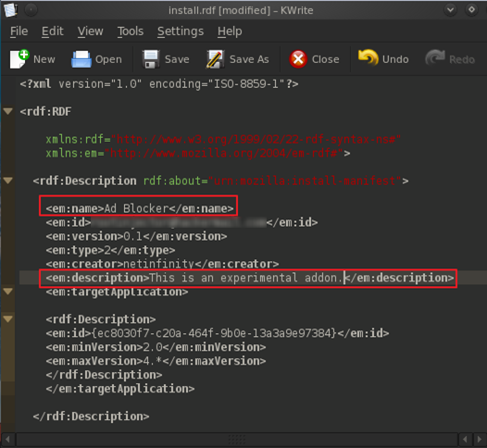The width and height of the screenshot is (487, 448).
Task: Click the em:minVersion 2.0 line
Action: (x=156, y=347)
